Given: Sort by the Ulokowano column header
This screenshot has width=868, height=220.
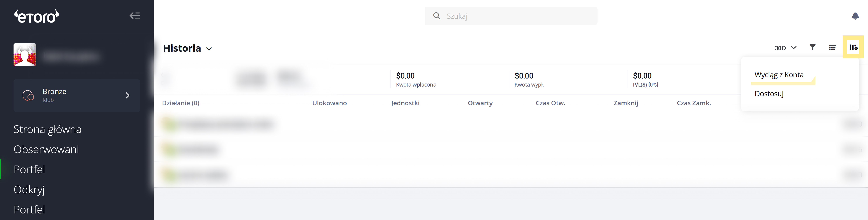Looking at the screenshot, I should [329, 103].
